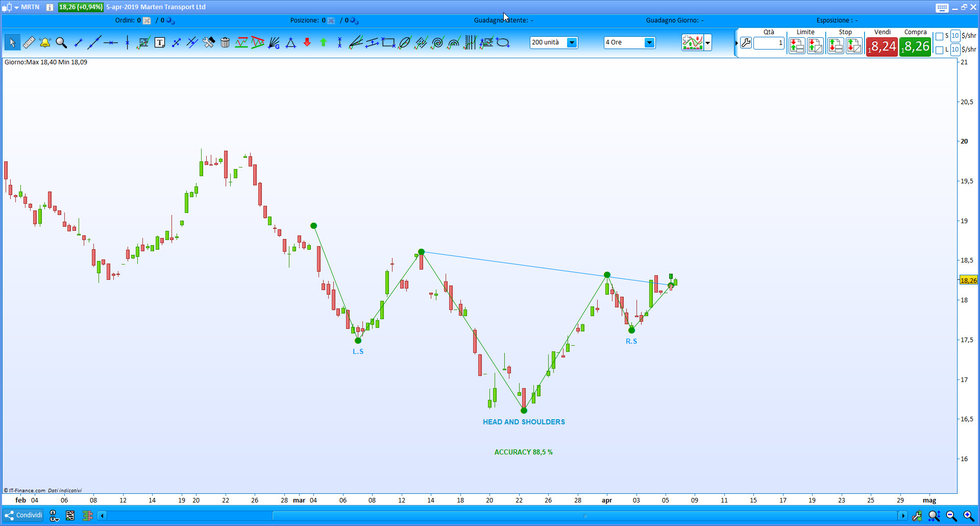980x526 pixels.
Task: Choose the triangle drawing tool
Action: [290, 42]
